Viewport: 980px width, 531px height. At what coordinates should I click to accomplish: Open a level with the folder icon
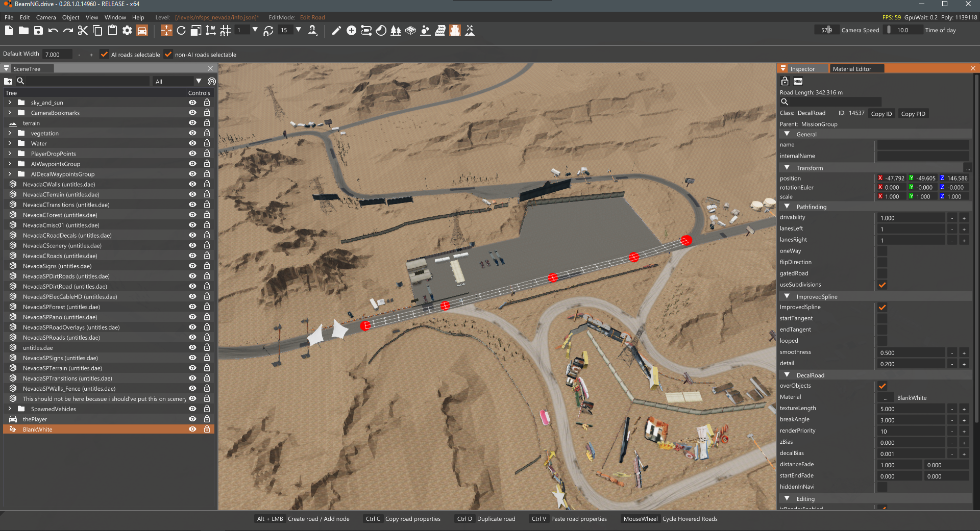[23, 31]
